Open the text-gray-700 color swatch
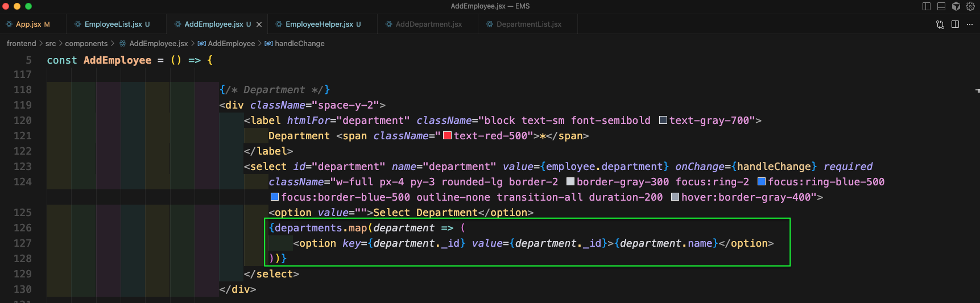980x303 pixels. pyautogui.click(x=663, y=120)
